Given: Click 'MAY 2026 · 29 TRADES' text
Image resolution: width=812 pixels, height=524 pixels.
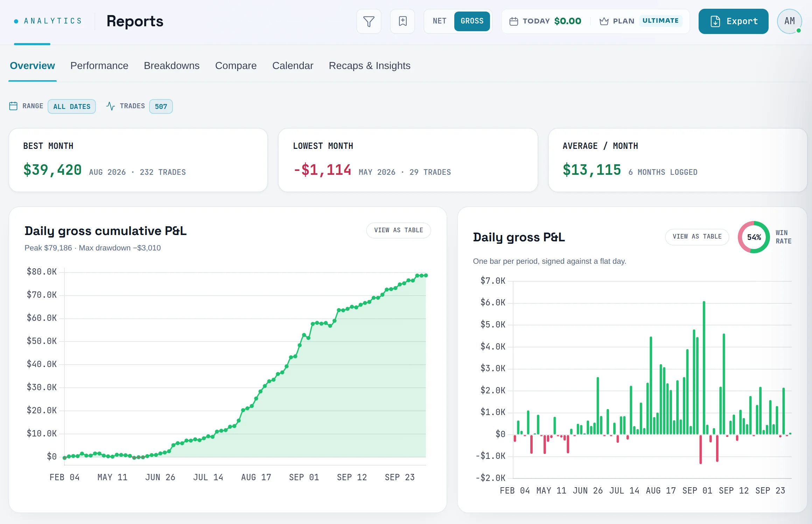Looking at the screenshot, I should pyautogui.click(x=405, y=172).
